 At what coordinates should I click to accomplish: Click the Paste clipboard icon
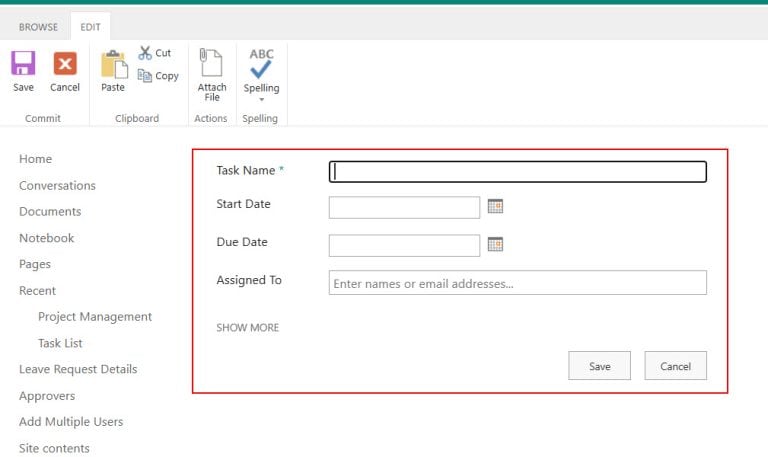(114, 64)
